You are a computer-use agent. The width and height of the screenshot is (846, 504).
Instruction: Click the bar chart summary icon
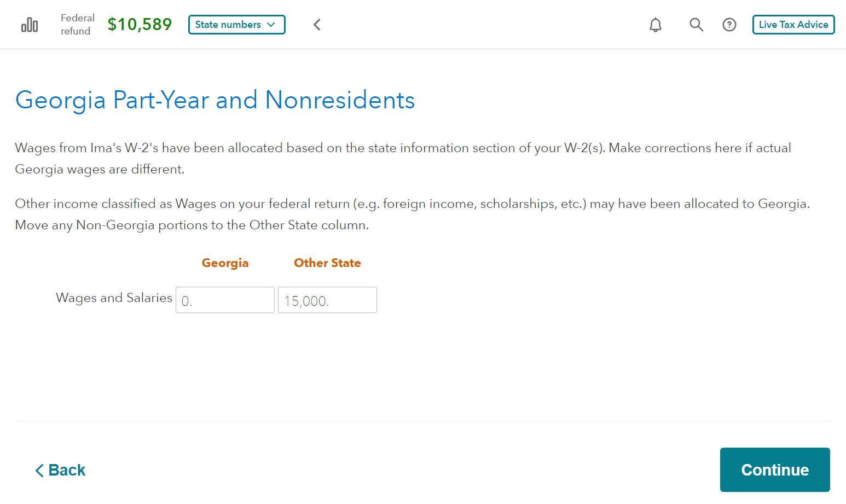click(30, 25)
